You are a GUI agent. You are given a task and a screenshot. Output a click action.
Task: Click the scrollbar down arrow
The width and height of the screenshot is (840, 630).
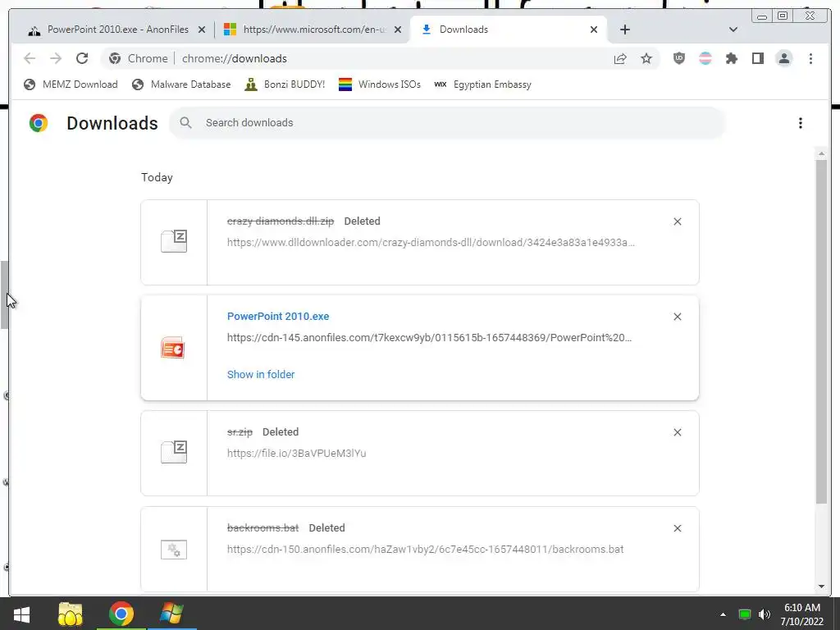(x=821, y=587)
